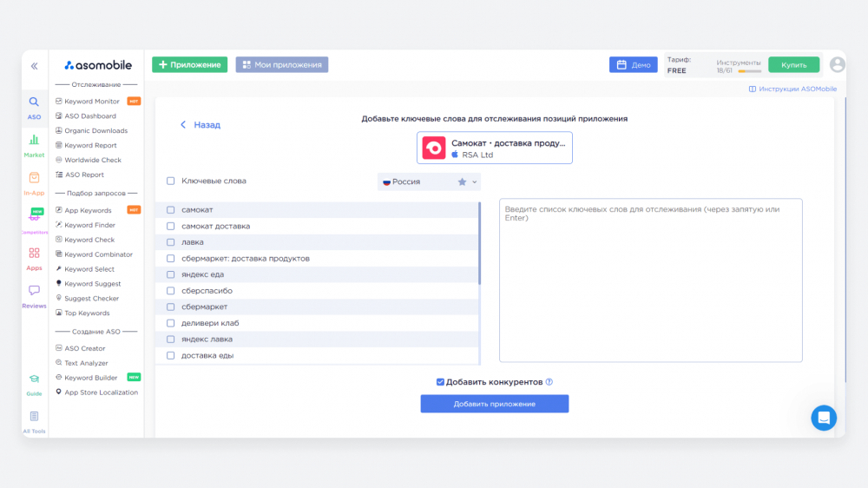The image size is (868, 488).
Task: Click the asomobile logo
Action: point(98,65)
